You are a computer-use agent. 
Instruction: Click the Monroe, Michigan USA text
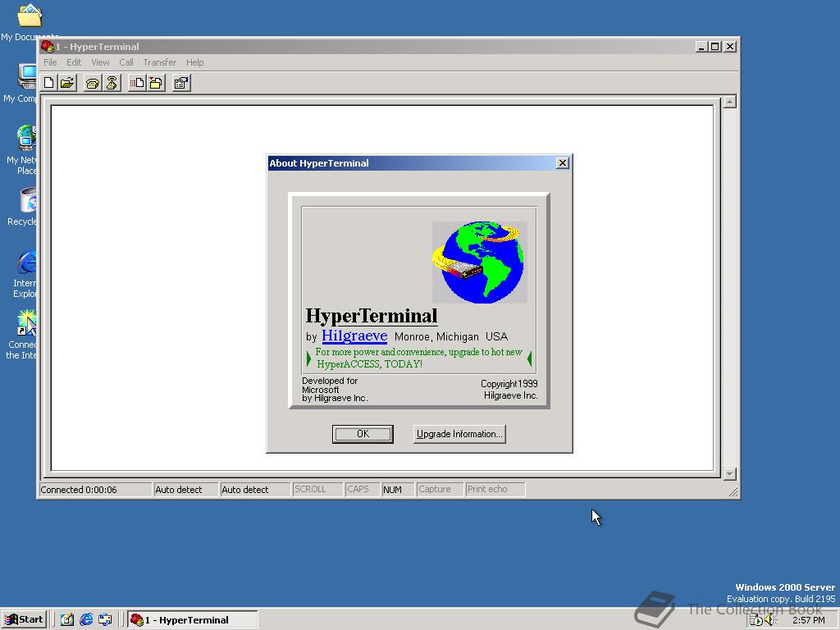point(451,337)
